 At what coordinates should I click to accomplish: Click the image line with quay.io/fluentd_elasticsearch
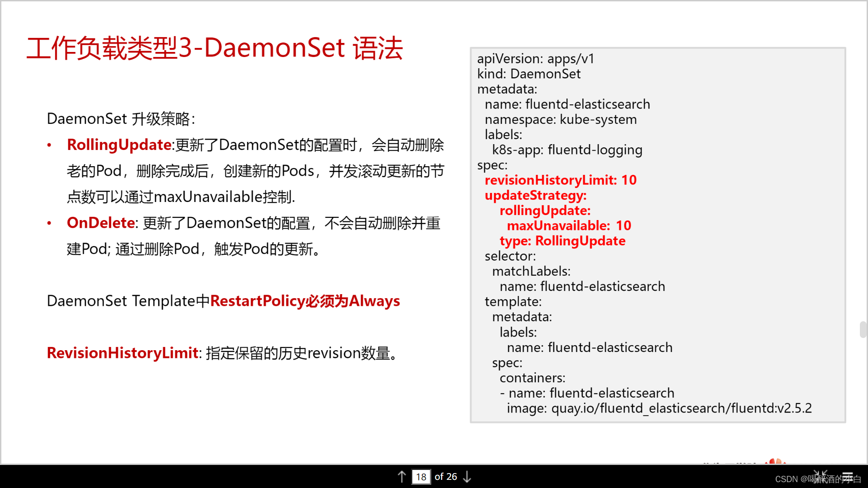[x=659, y=408]
